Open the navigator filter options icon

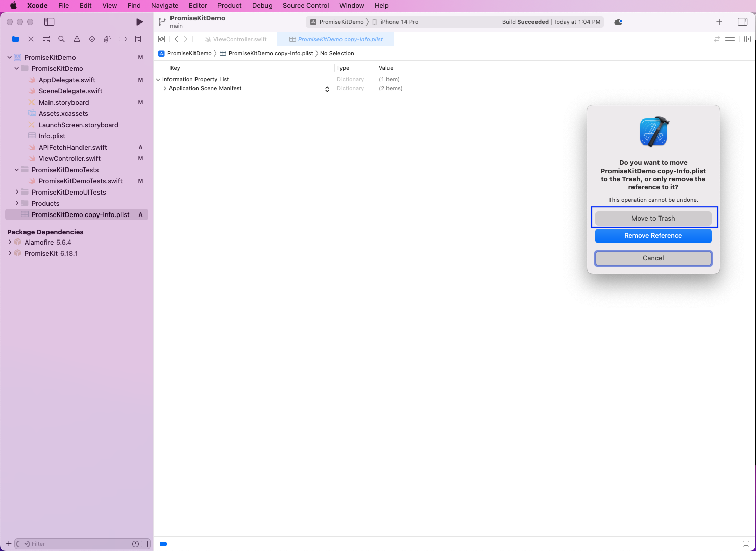(x=22, y=544)
